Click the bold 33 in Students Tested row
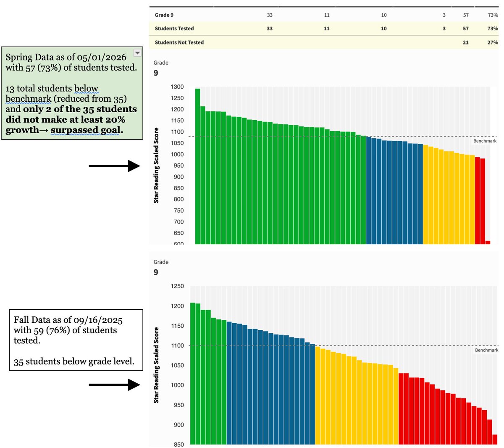This screenshot has height=448, width=504. [x=270, y=29]
